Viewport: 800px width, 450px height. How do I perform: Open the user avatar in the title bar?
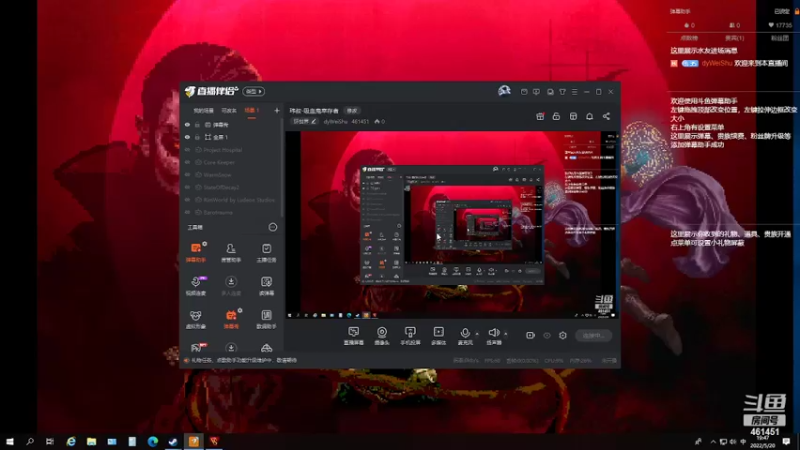tap(504, 91)
